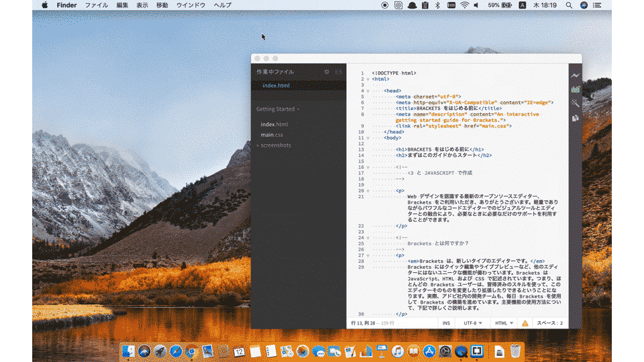Screen dimensions: 644x362
Task: Open iTunes icon in the Dock
Action: (397, 351)
